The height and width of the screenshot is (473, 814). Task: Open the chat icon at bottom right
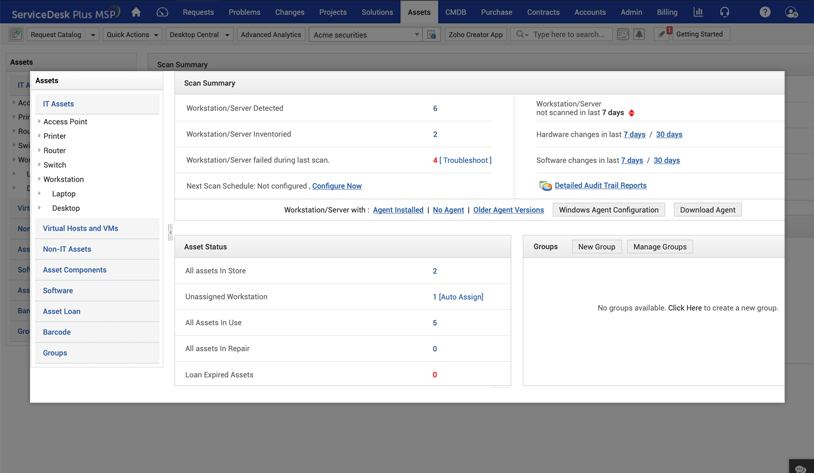800,467
